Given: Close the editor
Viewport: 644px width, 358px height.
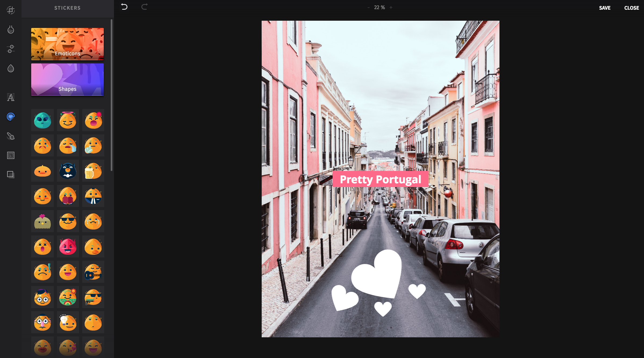Looking at the screenshot, I should (x=632, y=8).
